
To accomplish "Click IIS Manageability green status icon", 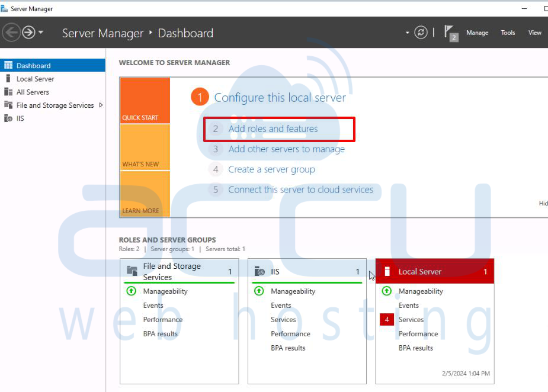I will click(x=259, y=291).
